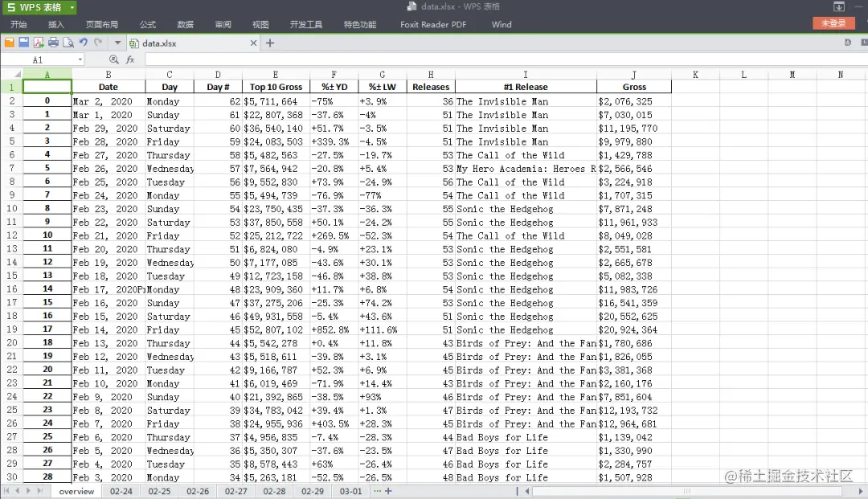This screenshot has width=868, height=499.
Task: Click the Export to PDF icon
Action: click(x=39, y=43)
